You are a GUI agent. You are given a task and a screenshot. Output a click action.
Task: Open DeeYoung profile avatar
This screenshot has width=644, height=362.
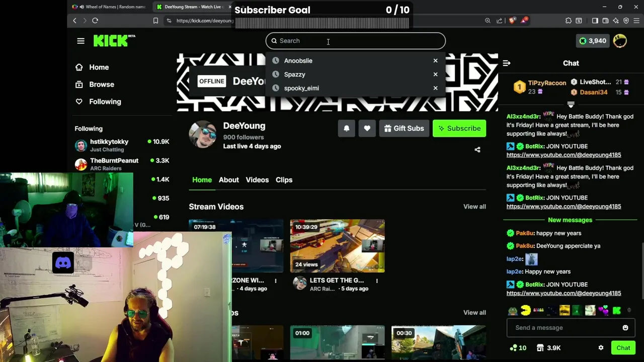(203, 135)
